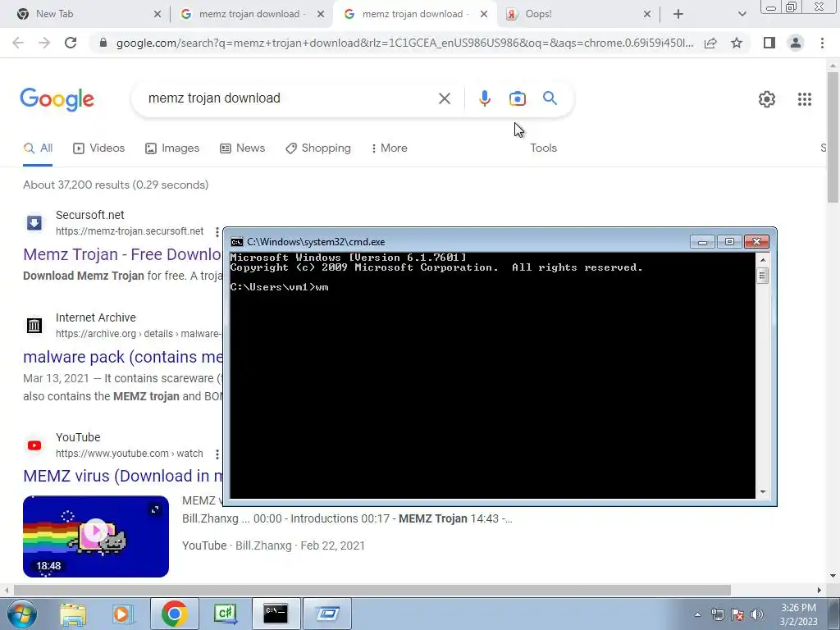The image size is (840, 630).
Task: Click the address bar URL
Action: pos(404,43)
